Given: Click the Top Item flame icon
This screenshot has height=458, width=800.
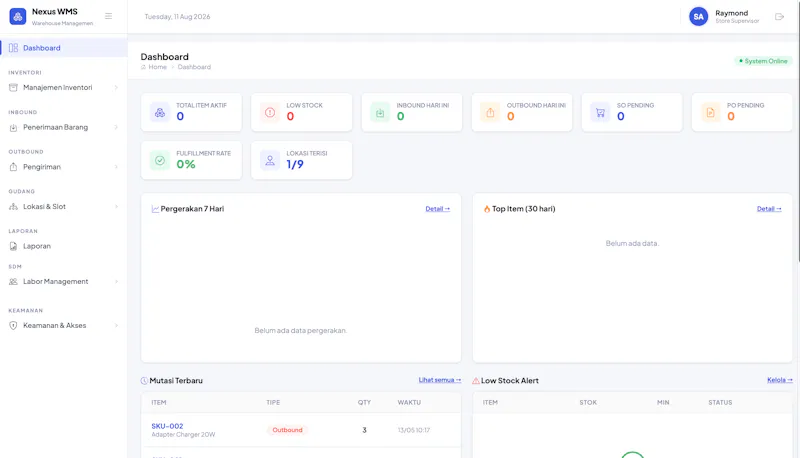Looking at the screenshot, I should (x=487, y=209).
